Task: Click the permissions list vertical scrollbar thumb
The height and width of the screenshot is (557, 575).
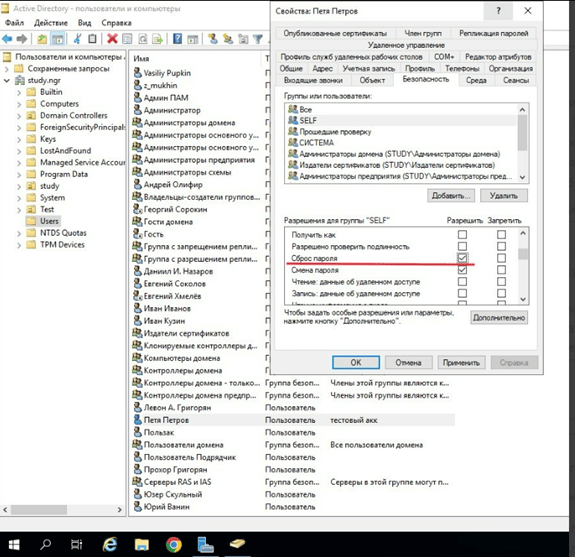Action: pyautogui.click(x=523, y=254)
